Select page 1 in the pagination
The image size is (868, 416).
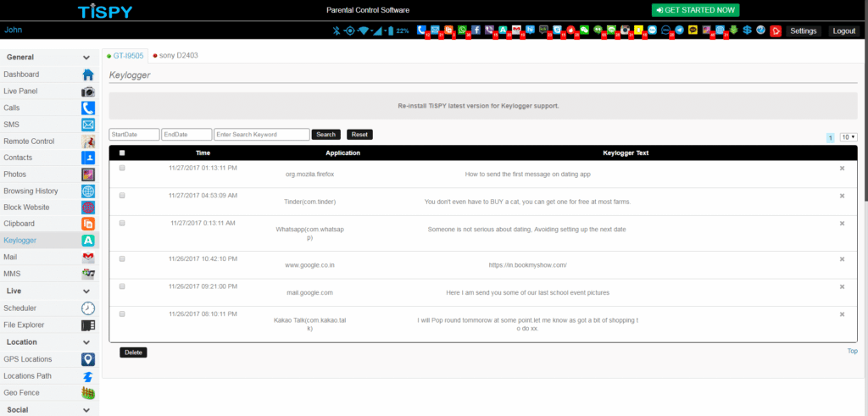pos(831,138)
